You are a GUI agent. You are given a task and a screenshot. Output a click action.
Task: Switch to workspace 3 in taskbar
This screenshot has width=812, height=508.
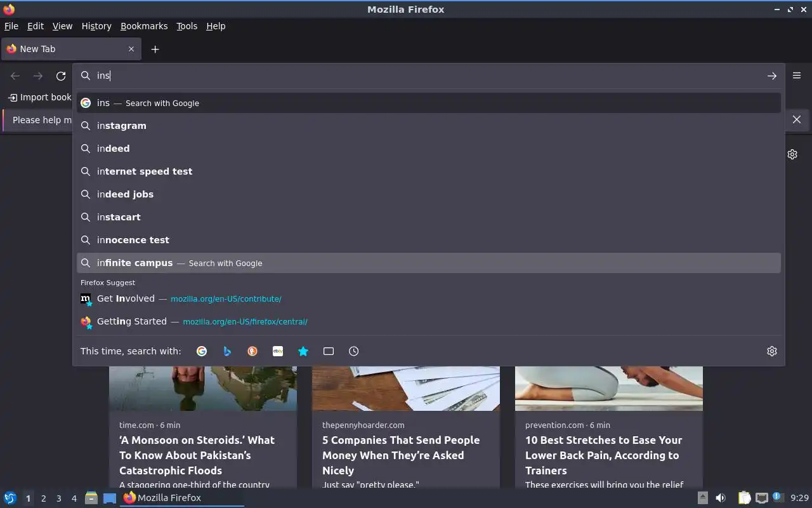click(x=58, y=498)
